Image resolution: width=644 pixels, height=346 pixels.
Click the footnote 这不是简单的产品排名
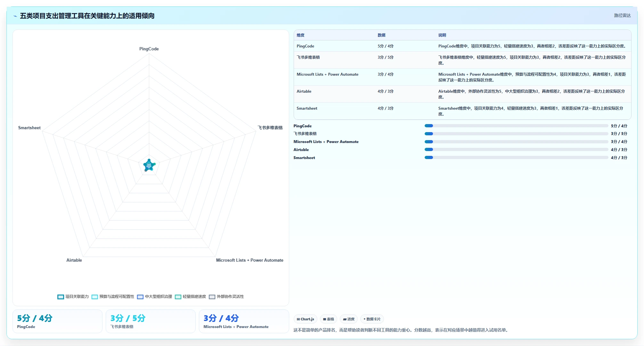tap(401, 330)
